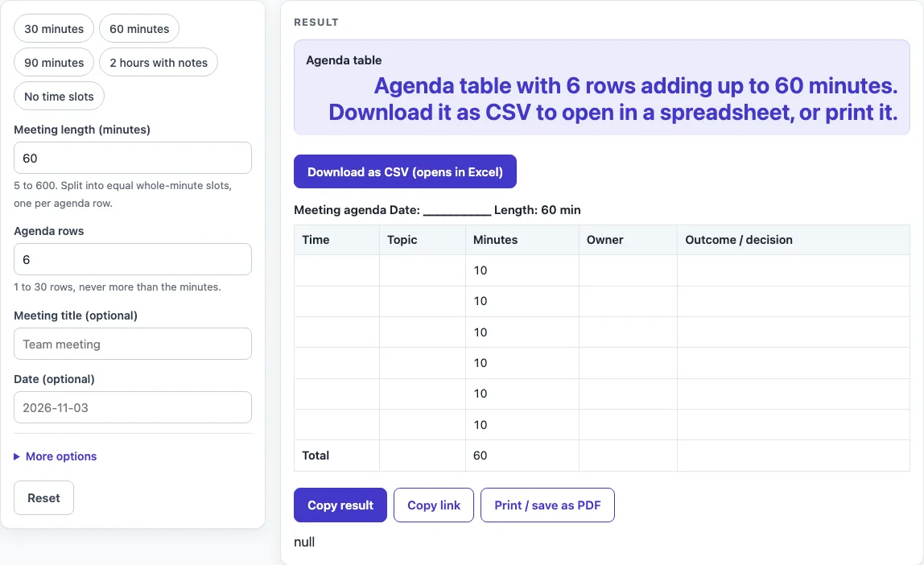Click the 'Date (optional)' label
Viewport: 924px width, 565px height.
(54, 379)
